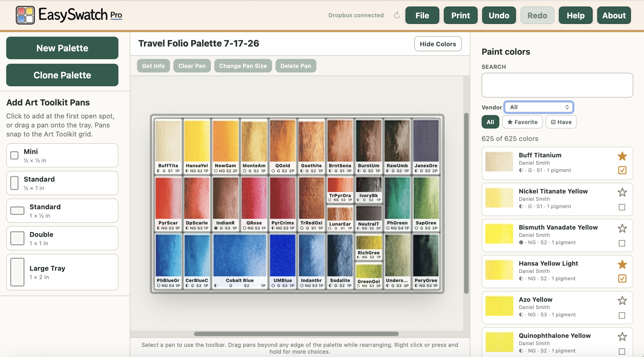Filter paint colors by Favorite
Screen dimensions: 644x357
pyautogui.click(x=522, y=122)
